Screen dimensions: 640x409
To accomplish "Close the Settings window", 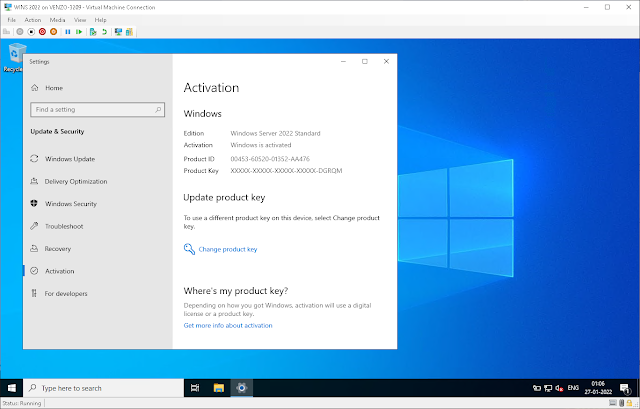I will click(x=386, y=61).
